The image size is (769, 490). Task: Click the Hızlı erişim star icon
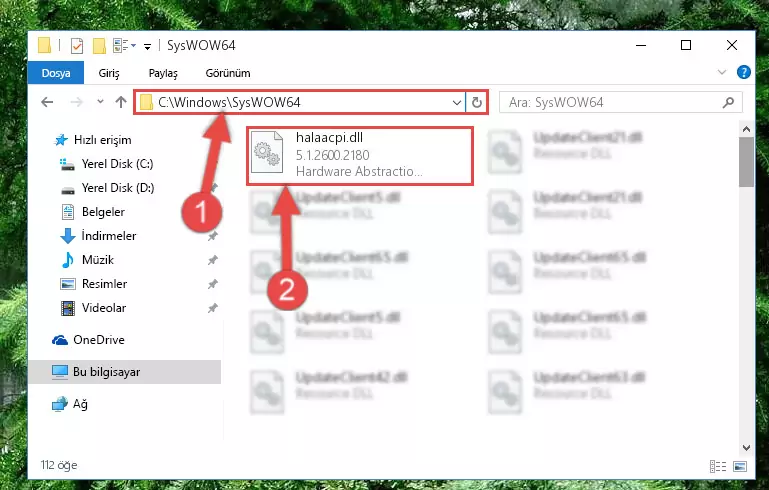61,140
